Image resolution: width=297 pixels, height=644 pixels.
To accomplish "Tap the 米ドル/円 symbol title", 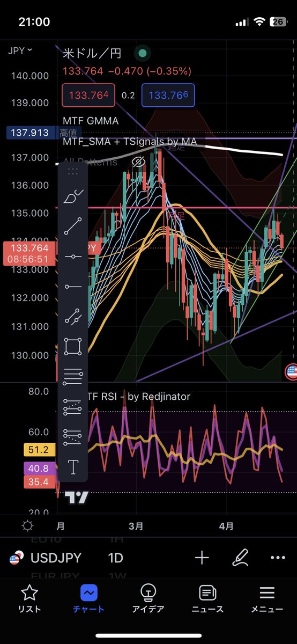I will (x=92, y=53).
